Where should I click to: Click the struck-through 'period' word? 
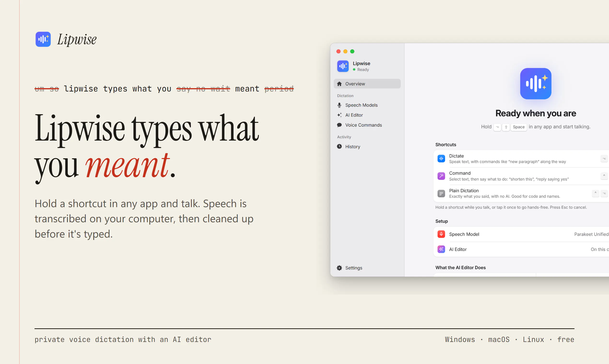click(x=279, y=89)
